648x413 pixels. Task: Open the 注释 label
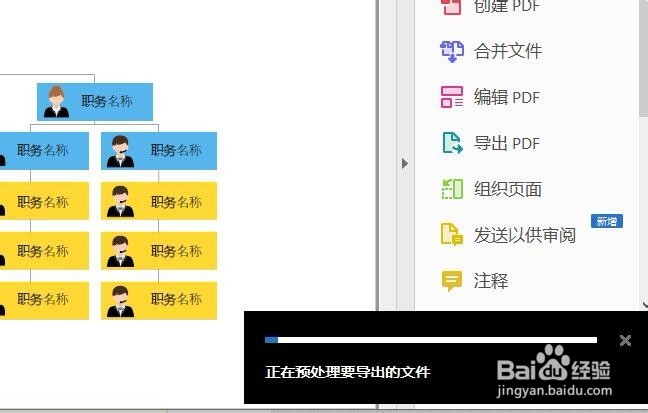coord(491,281)
